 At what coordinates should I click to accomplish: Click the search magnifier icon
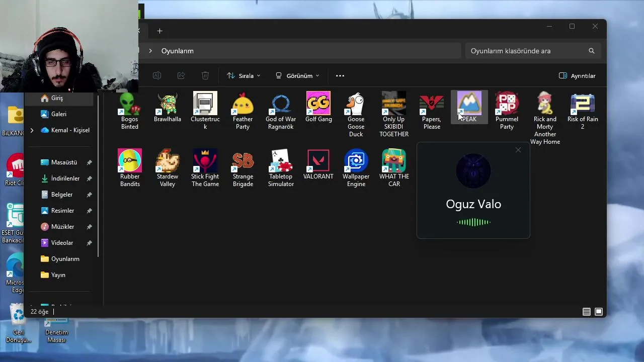[x=592, y=51]
